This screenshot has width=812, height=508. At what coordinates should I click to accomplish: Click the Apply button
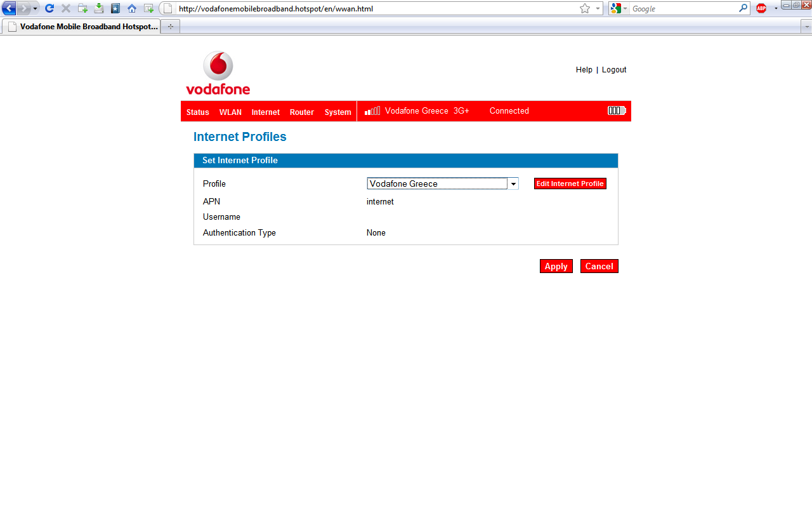(x=556, y=266)
